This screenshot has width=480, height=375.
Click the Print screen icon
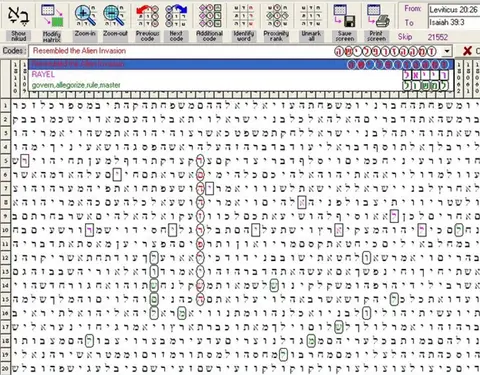(377, 16)
